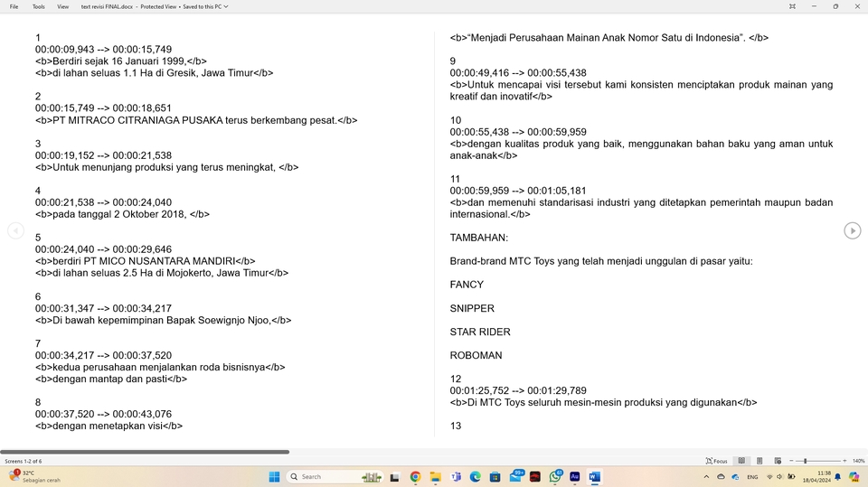Switch input language ENG indicator
Image resolution: width=868 pixels, height=487 pixels.
[x=752, y=476]
